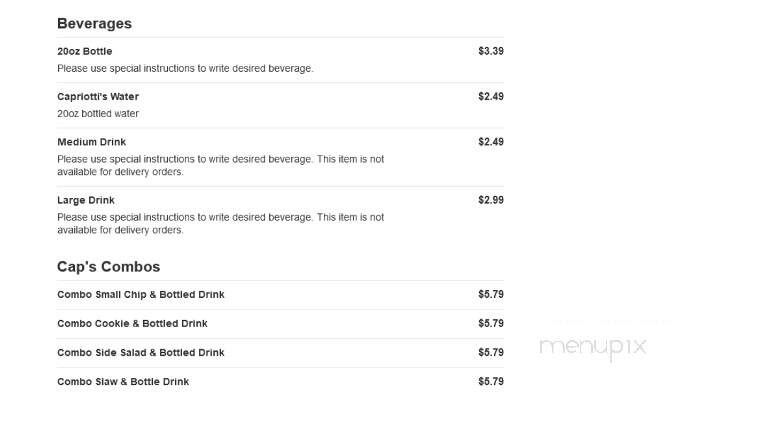Viewport: 772px width, 429px height.
Task: Select Combo Slaw & Bottle Drink
Action: tap(123, 382)
